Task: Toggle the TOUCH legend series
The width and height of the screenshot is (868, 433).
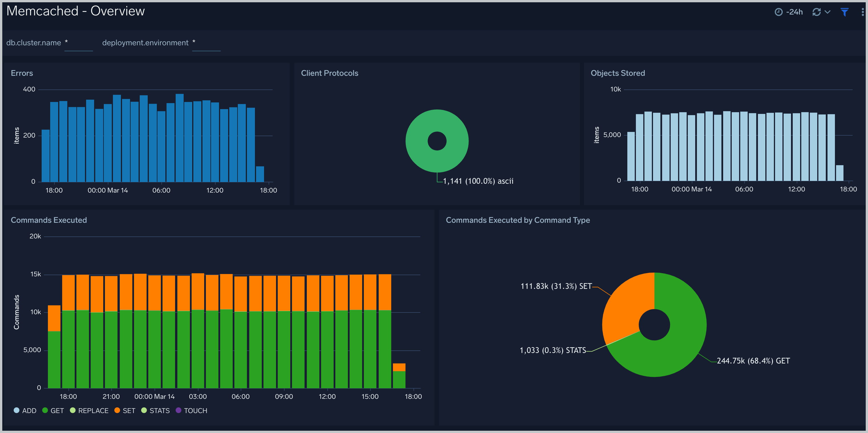Action: (191, 410)
